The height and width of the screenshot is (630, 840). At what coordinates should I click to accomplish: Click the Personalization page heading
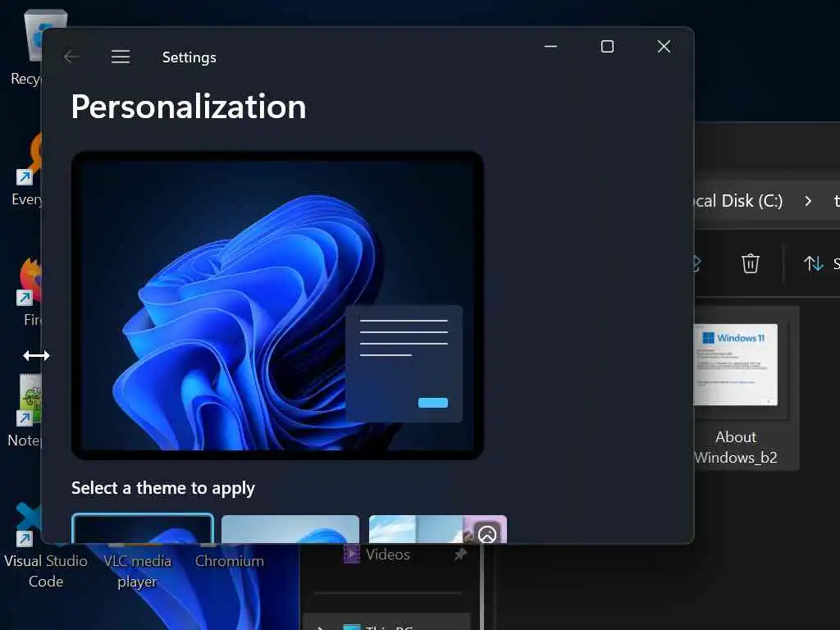[x=189, y=107]
